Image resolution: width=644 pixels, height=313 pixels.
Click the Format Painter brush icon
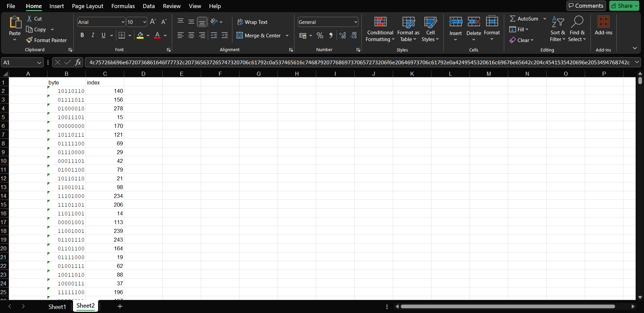point(29,40)
